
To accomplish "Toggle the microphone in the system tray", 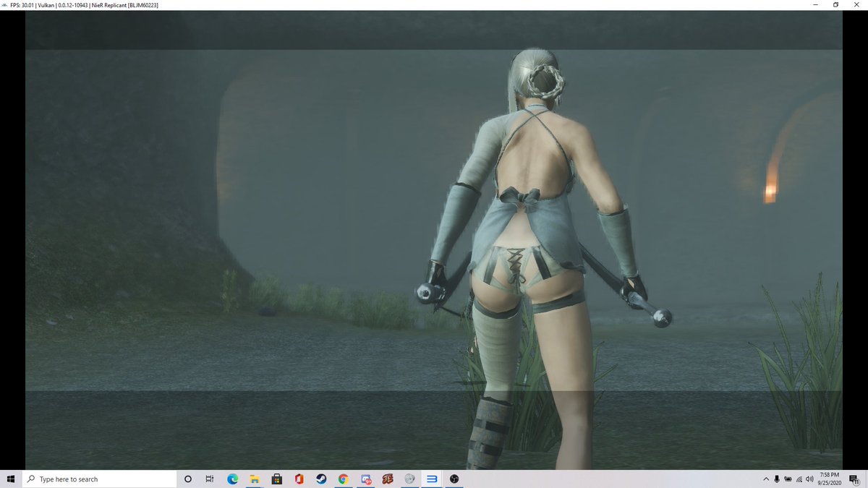I will click(777, 479).
